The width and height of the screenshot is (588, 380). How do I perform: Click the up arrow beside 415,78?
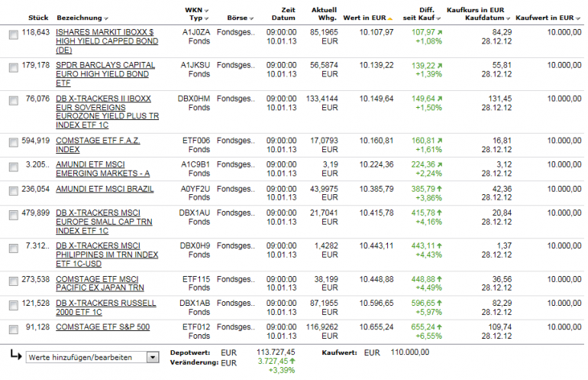pos(439,213)
